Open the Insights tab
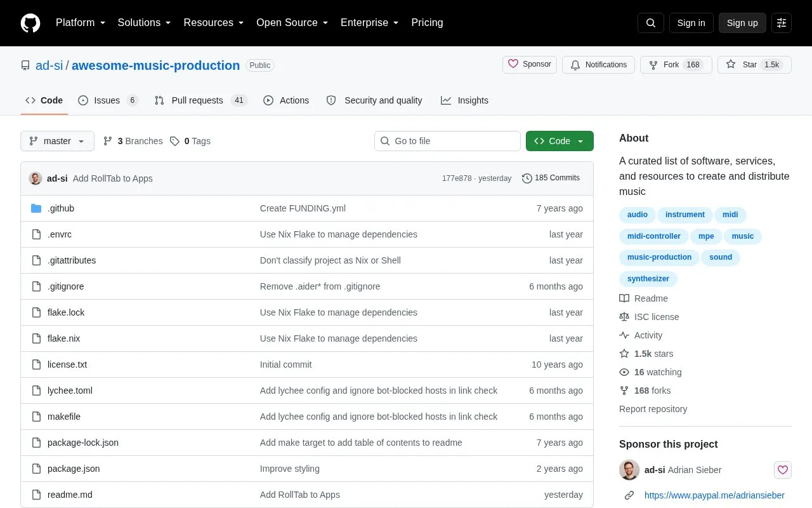The image size is (812, 508). pyautogui.click(x=465, y=100)
